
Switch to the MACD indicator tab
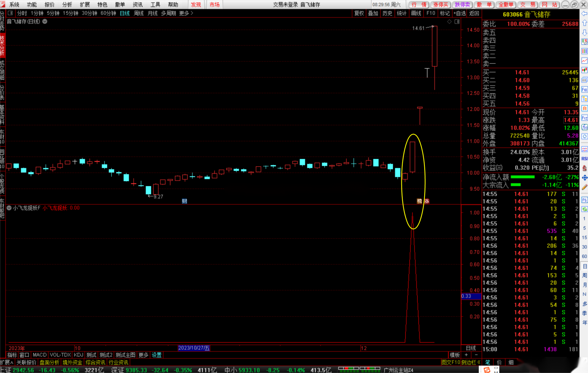(40, 355)
